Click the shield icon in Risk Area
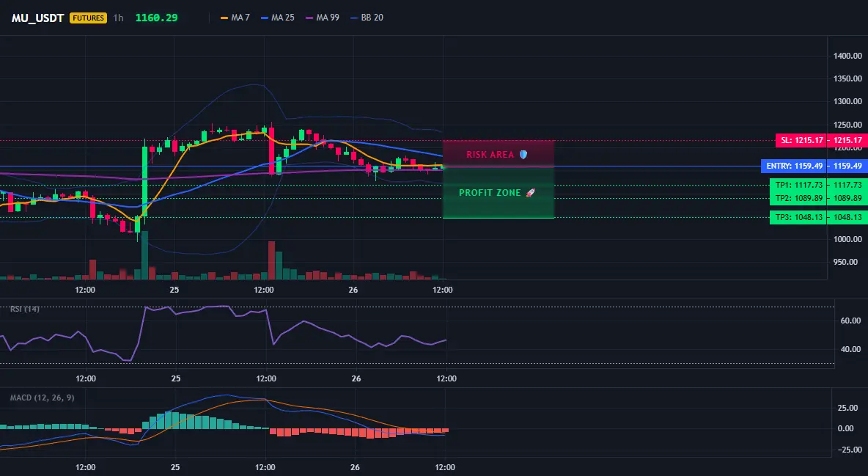Viewport: 868px width, 476px height. 523,155
